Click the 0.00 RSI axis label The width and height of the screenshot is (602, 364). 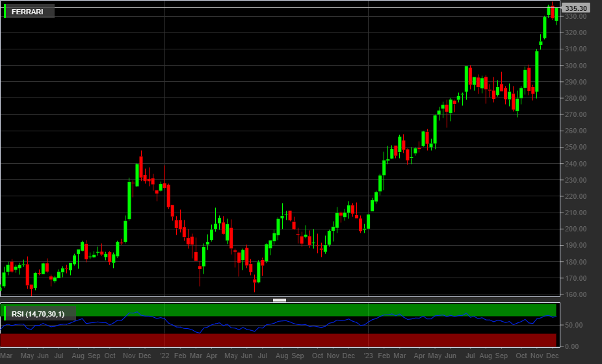click(x=572, y=346)
